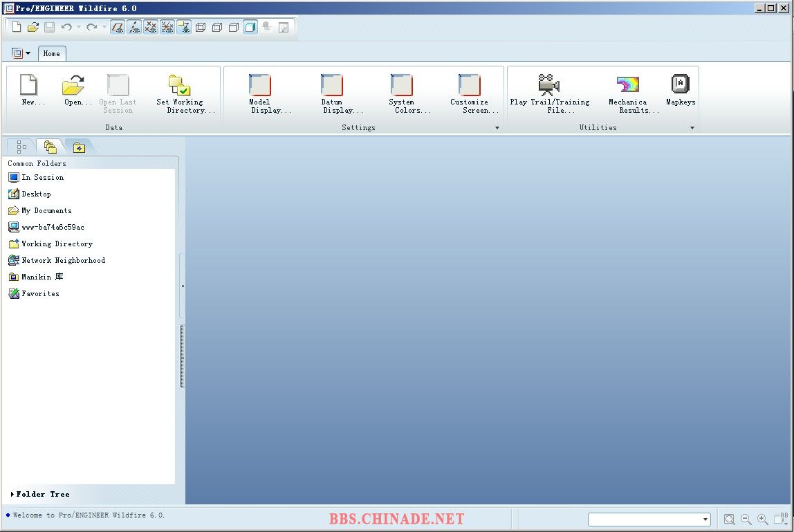794x532 pixels.
Task: Toggle coordinate systems display
Action: coord(167,27)
